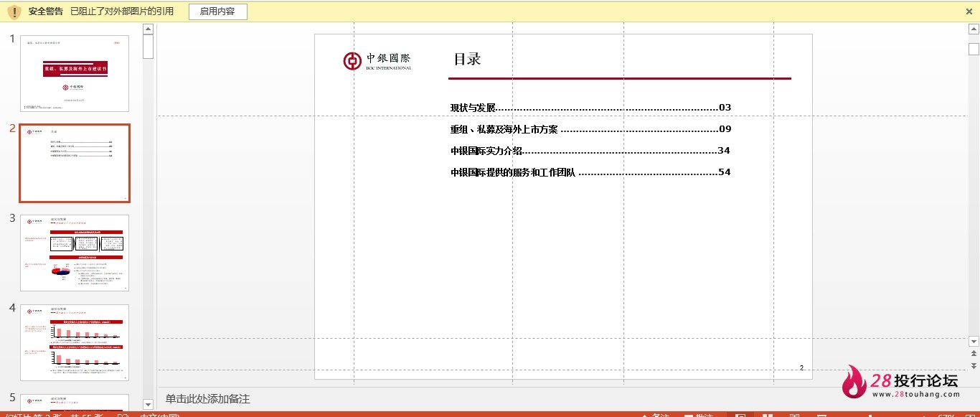This screenshot has width=980, height=417.
Task: Click the 目录 slide title
Action: (x=467, y=59)
